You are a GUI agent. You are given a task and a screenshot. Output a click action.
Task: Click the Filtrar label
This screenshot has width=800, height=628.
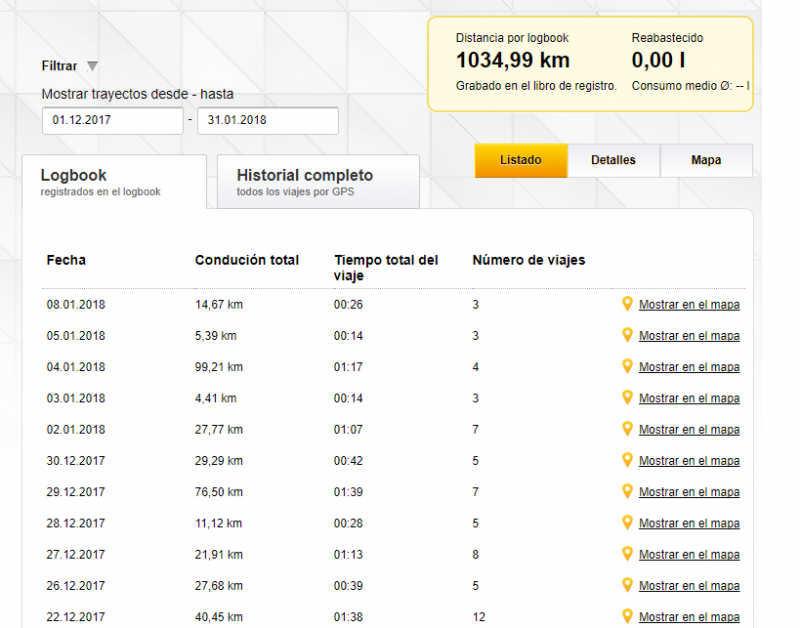[59, 66]
